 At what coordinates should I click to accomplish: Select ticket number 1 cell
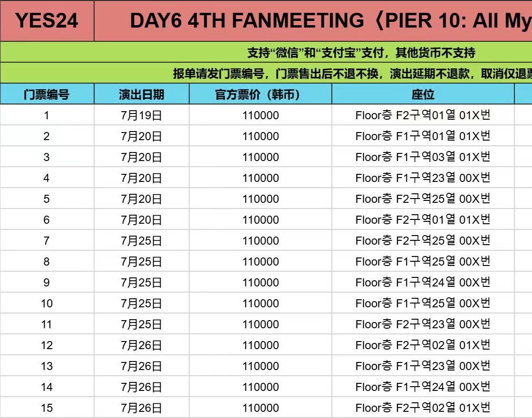pos(47,115)
